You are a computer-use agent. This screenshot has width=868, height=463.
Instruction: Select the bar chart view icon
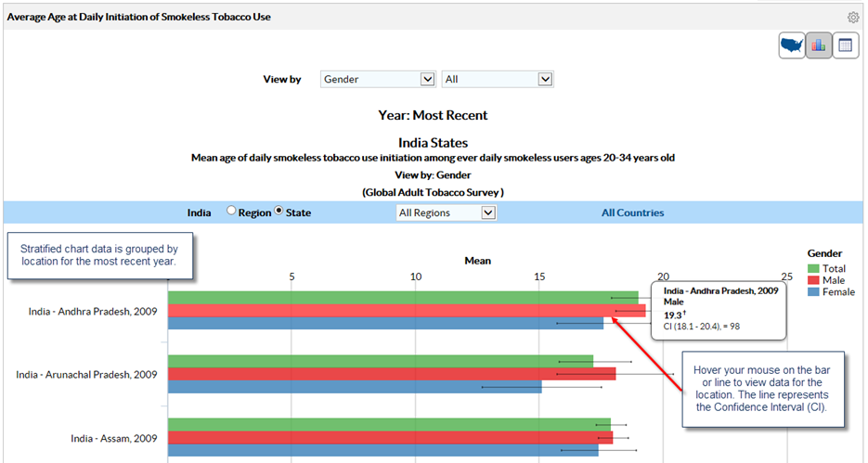pos(818,45)
